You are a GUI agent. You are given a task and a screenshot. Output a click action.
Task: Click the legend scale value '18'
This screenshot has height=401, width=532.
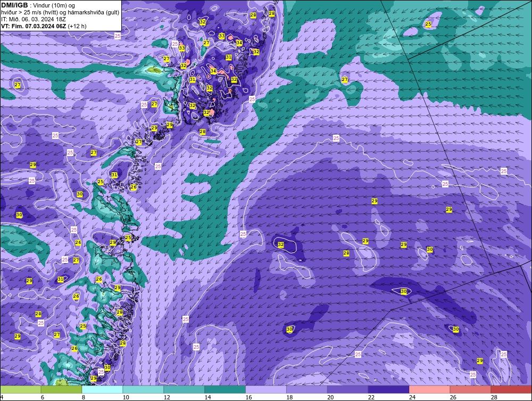click(x=289, y=397)
